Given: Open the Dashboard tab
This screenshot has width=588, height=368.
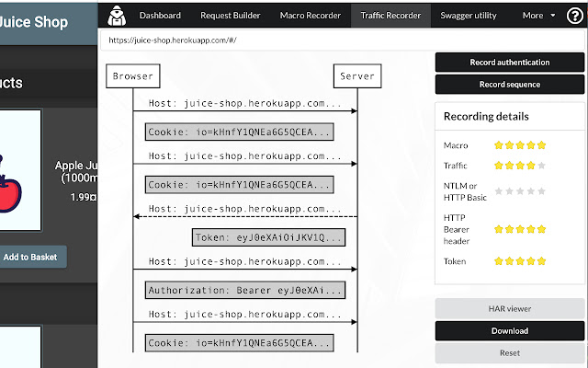Looking at the screenshot, I should coord(160,16).
